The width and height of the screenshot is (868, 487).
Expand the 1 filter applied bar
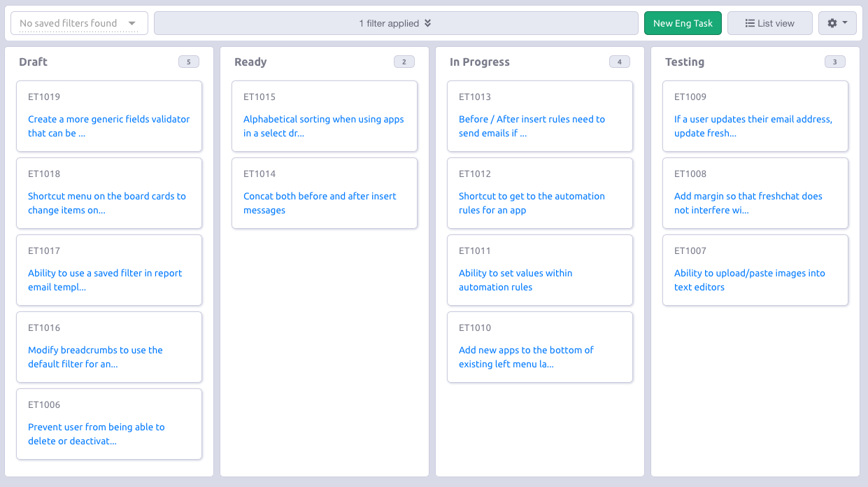point(396,23)
